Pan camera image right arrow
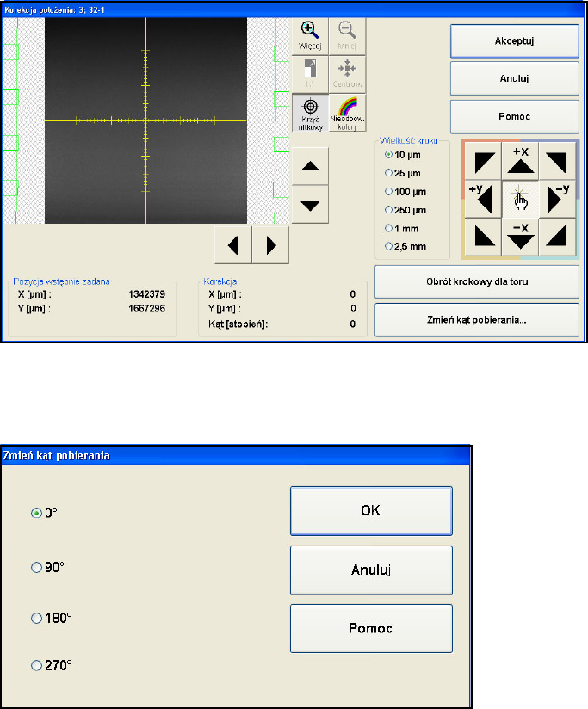Image resolution: width=588 pixels, height=709 pixels. (x=270, y=245)
